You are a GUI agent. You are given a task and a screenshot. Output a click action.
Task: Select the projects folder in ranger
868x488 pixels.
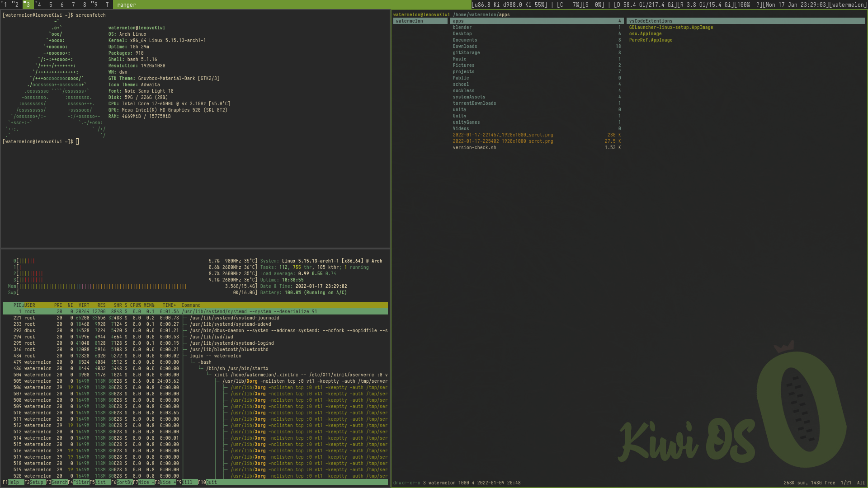click(x=537, y=72)
